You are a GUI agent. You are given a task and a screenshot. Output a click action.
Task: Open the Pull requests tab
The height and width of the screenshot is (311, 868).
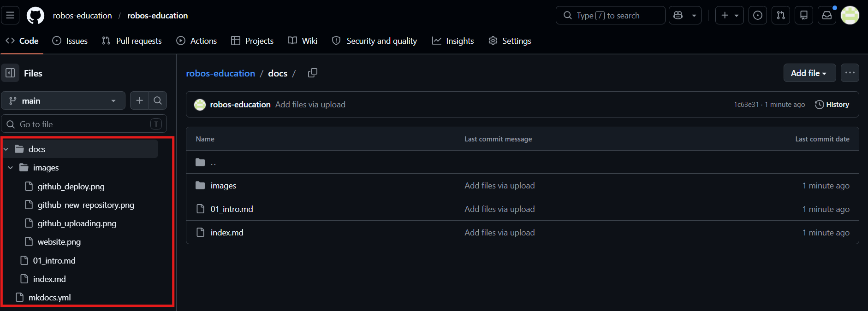pos(132,41)
